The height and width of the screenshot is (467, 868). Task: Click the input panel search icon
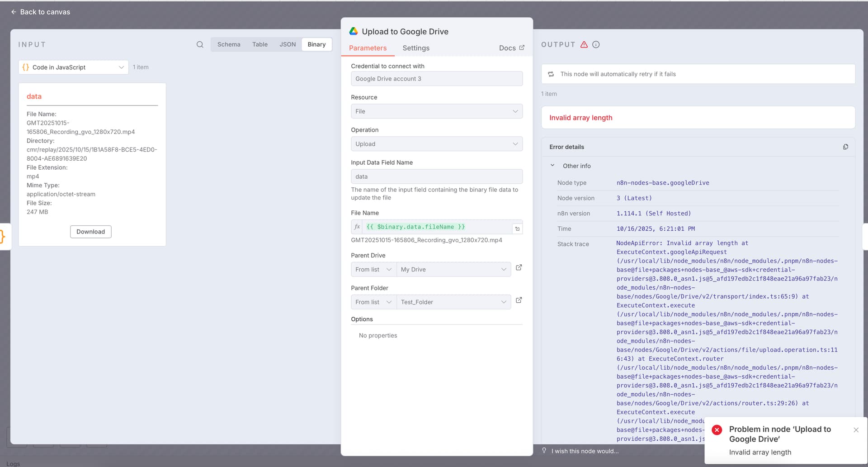(x=200, y=44)
